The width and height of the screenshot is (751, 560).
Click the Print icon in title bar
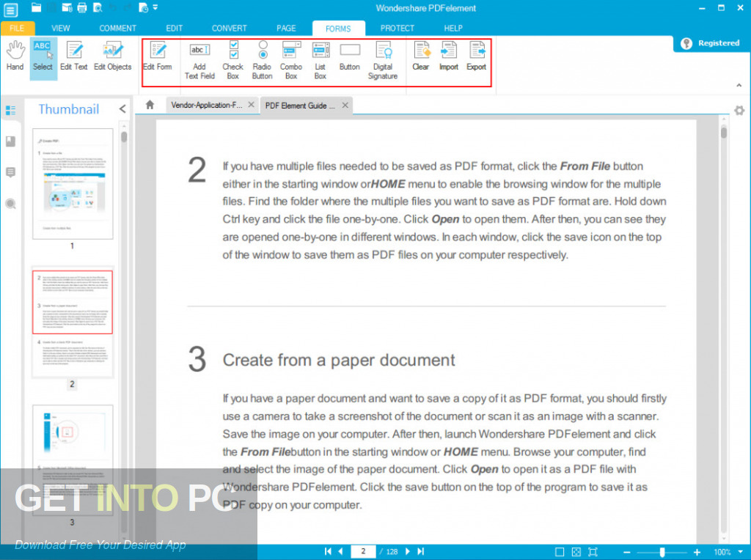click(82, 7)
